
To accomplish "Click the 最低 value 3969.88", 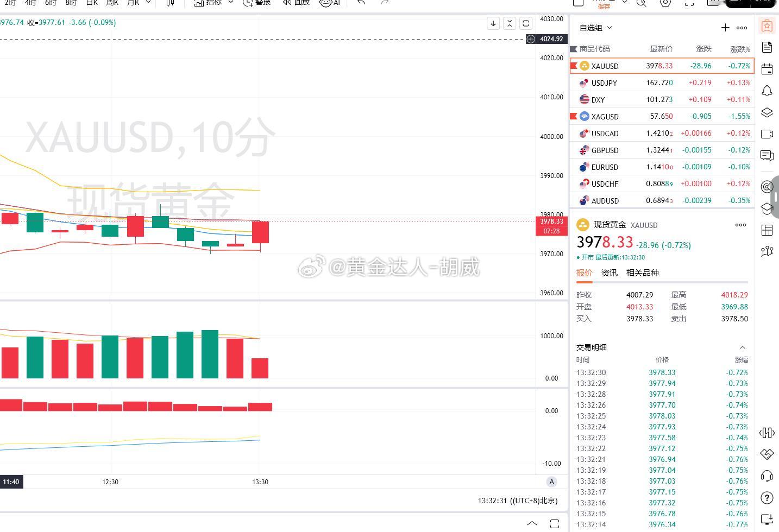I will coord(734,307).
